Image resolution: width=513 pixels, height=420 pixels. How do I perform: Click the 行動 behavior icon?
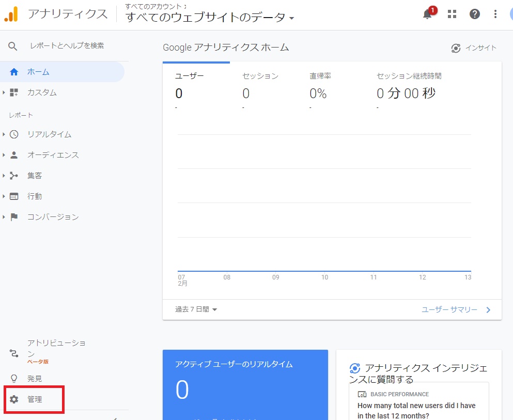click(14, 196)
